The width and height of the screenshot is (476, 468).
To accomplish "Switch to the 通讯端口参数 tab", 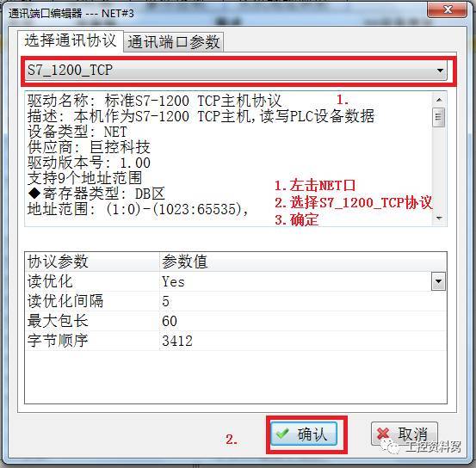I will tap(174, 42).
